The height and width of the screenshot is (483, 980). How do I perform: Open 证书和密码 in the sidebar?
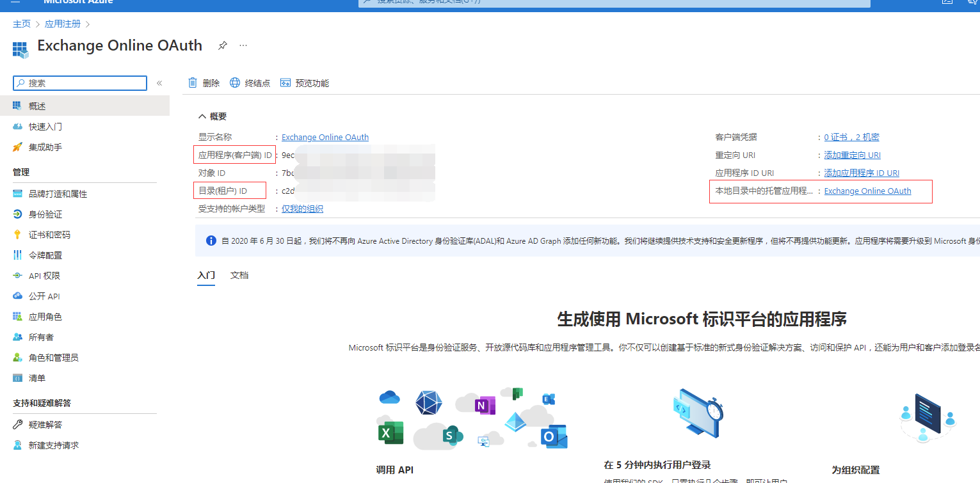click(x=84, y=235)
